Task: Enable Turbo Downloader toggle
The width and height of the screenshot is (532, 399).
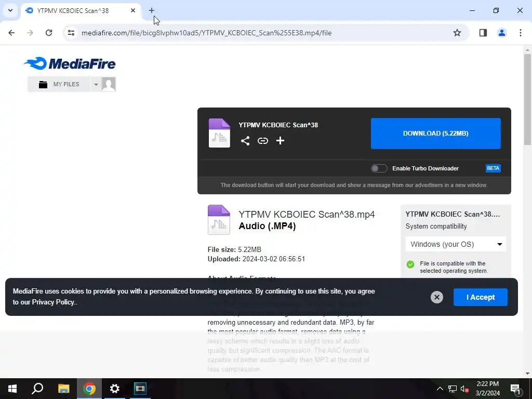Action: click(x=379, y=168)
